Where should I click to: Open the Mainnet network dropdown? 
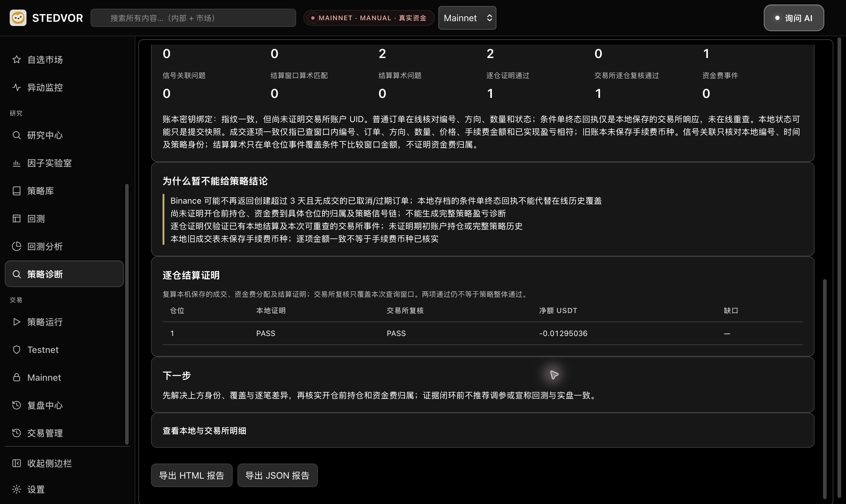[x=467, y=18]
